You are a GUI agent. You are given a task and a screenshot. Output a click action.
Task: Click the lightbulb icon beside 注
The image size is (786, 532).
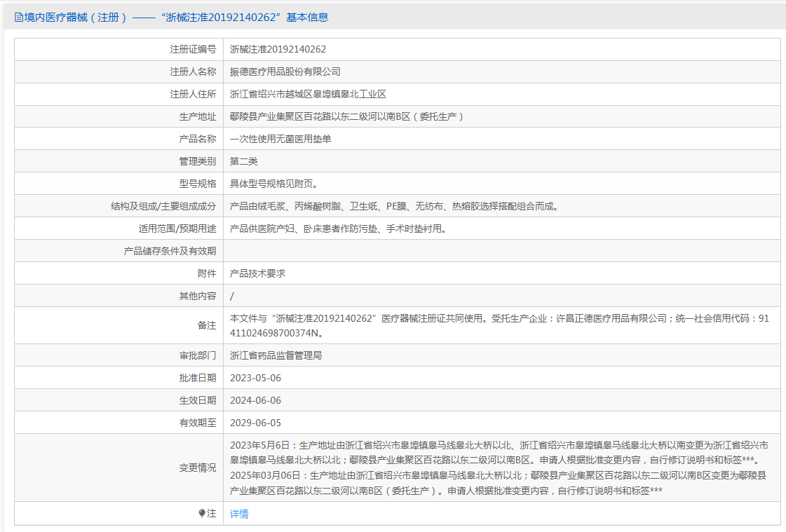click(x=203, y=514)
